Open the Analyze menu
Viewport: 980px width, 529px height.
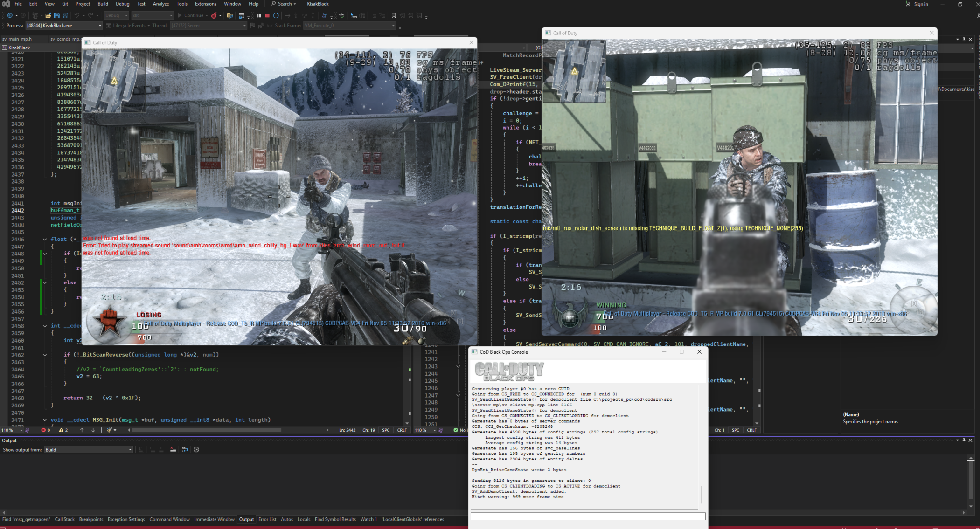click(161, 4)
